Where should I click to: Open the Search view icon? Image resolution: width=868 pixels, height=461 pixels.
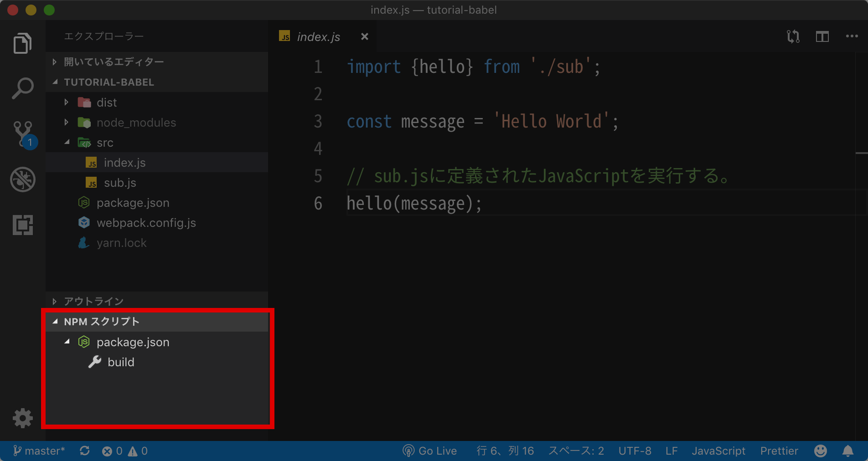coord(22,88)
